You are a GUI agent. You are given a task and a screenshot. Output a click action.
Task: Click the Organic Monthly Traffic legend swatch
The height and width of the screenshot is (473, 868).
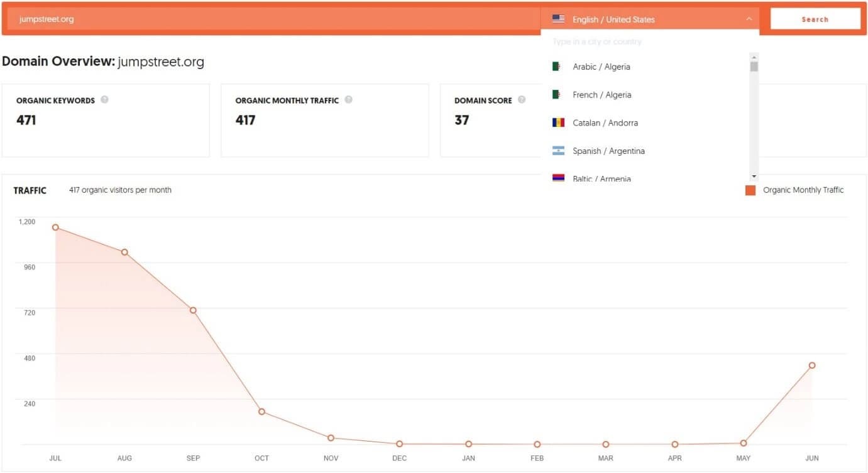750,190
